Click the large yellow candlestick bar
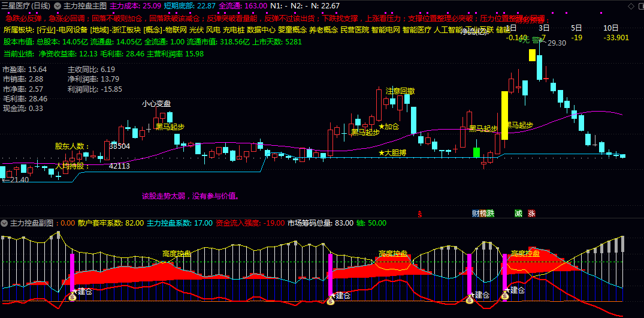644x318 pixels. (x=504, y=115)
